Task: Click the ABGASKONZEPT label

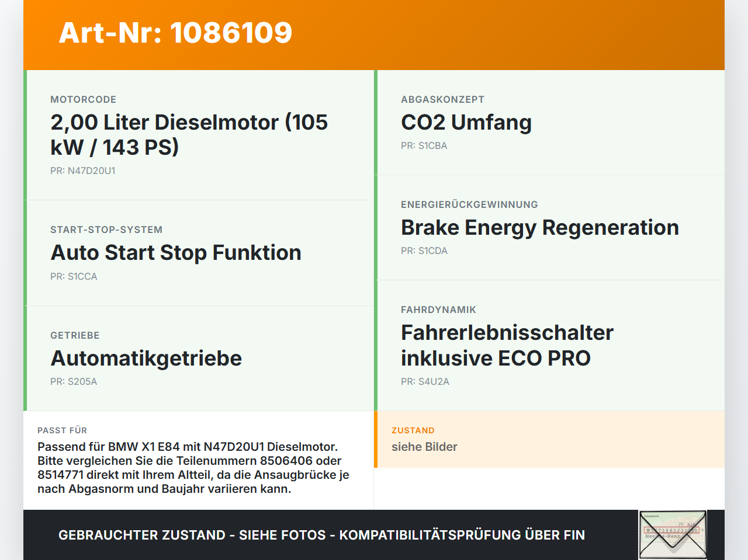Action: (442, 99)
